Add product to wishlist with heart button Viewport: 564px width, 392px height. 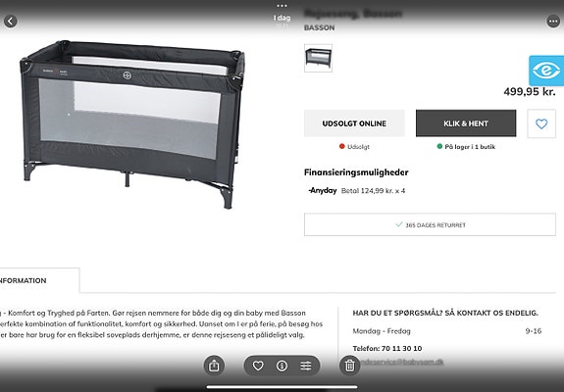click(541, 123)
